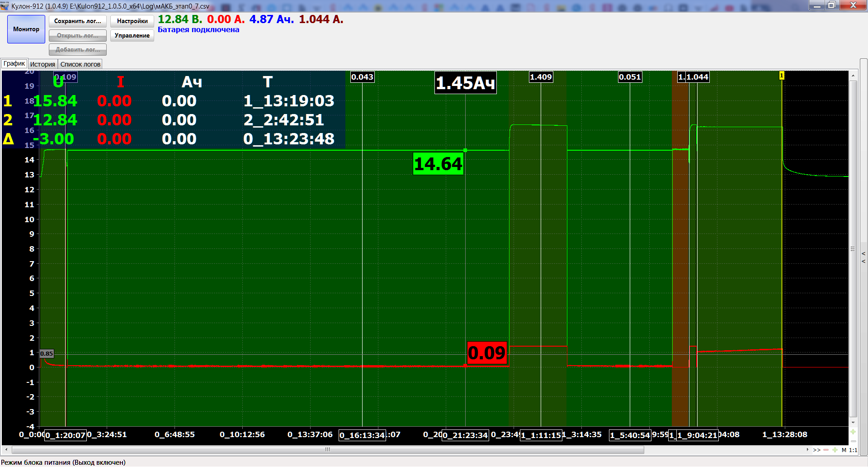Click the Кулон-912 app icon in title bar
868x467 pixels.
[x=5, y=6]
